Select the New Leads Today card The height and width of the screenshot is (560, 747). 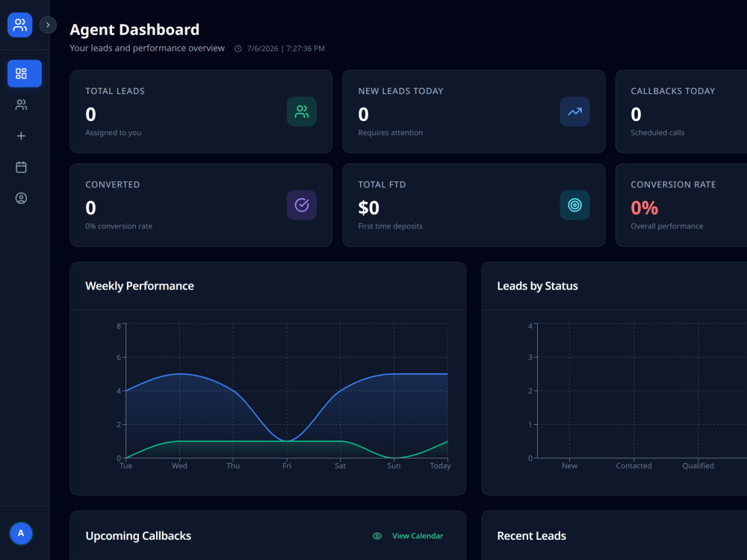point(474,111)
